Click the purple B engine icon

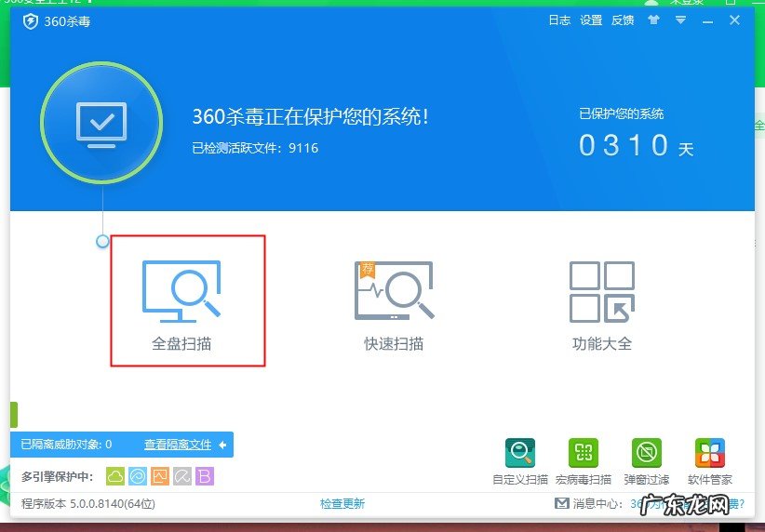(205, 476)
